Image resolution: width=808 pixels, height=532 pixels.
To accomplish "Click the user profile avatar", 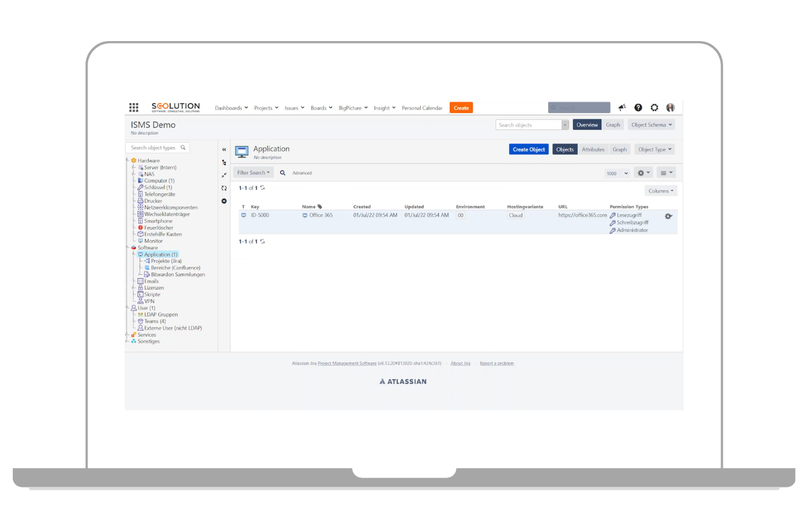I will [x=671, y=108].
